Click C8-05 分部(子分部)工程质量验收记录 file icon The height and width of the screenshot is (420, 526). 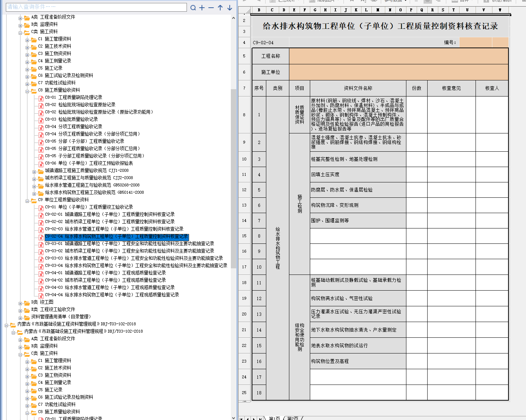pyautogui.click(x=41, y=142)
